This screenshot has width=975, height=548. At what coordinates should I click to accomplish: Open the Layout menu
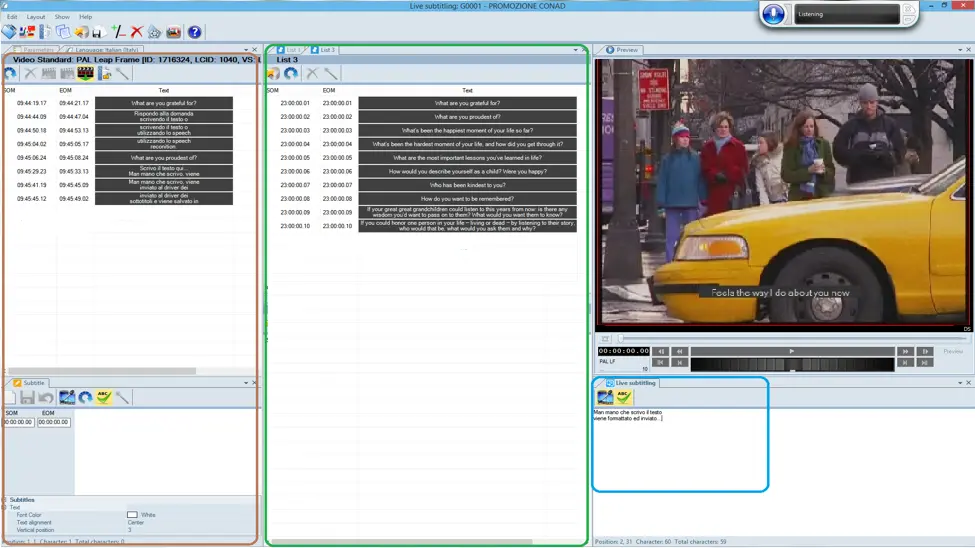tap(36, 17)
